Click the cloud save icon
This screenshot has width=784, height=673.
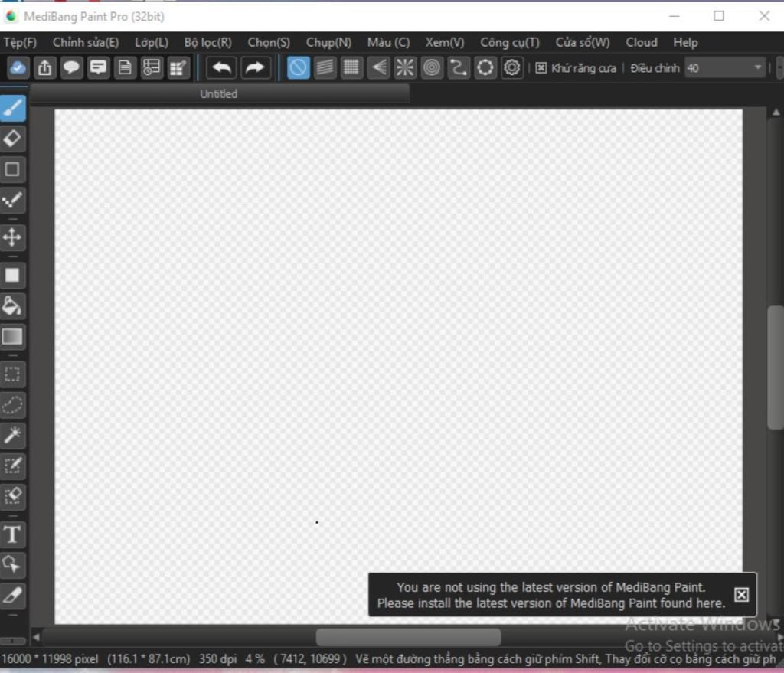pos(18,67)
